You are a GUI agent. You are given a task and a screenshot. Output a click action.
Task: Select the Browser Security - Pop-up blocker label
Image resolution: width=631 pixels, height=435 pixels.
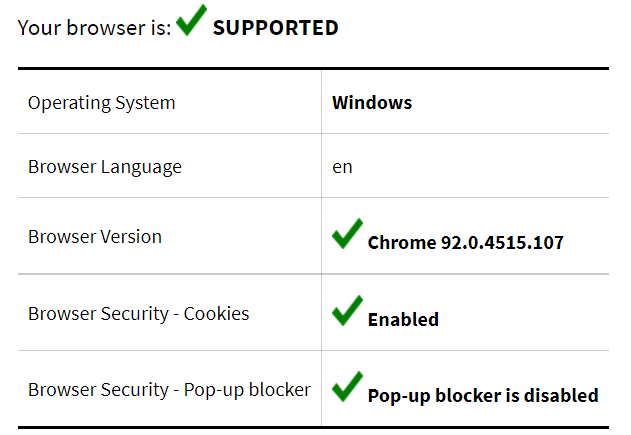[x=169, y=390]
